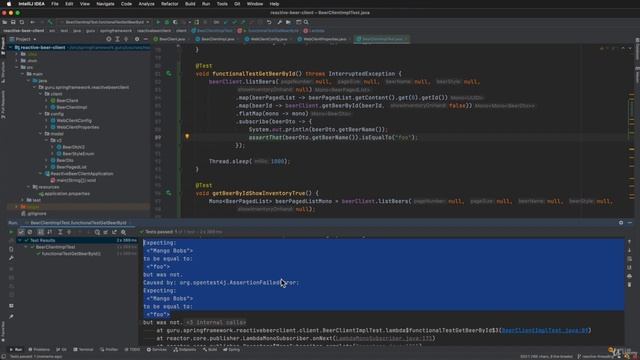The width and height of the screenshot is (640, 360).
Task: Switch to the WebClientConfig.java editor tab
Action: coord(266,39)
